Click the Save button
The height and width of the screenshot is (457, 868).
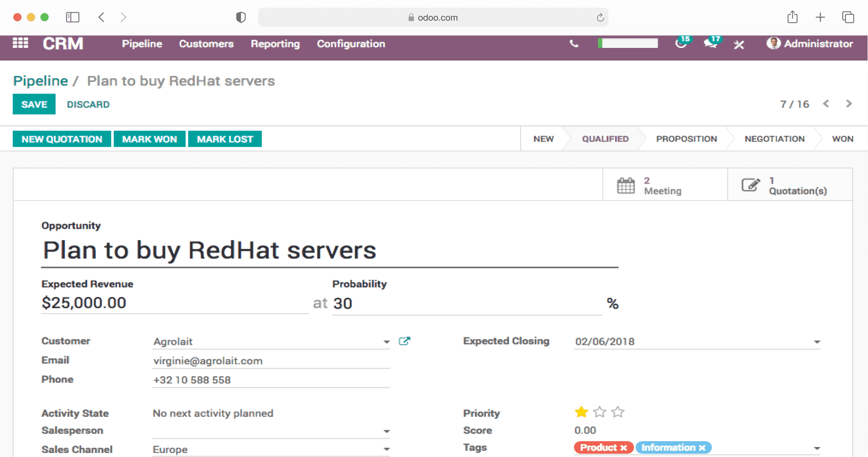[34, 104]
